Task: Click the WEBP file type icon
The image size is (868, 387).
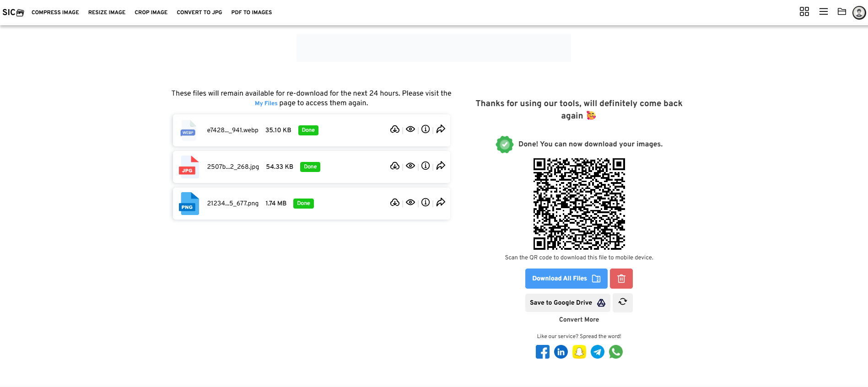Action: pyautogui.click(x=189, y=130)
